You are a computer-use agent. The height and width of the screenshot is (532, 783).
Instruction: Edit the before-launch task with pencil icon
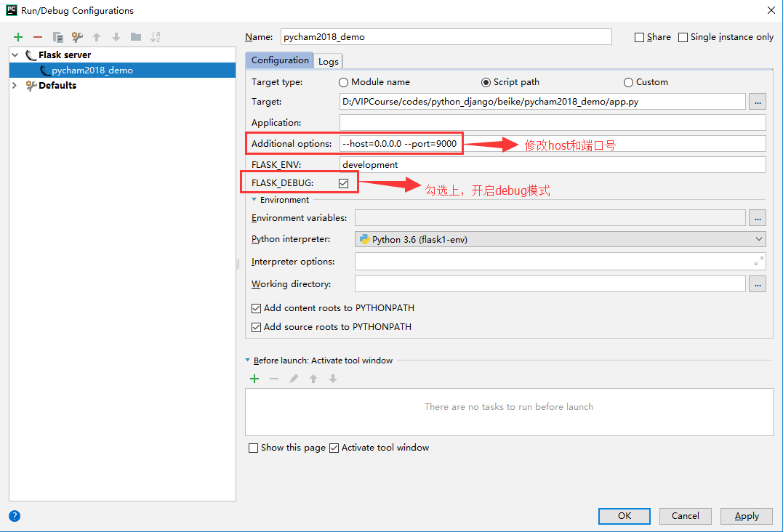[x=294, y=379]
